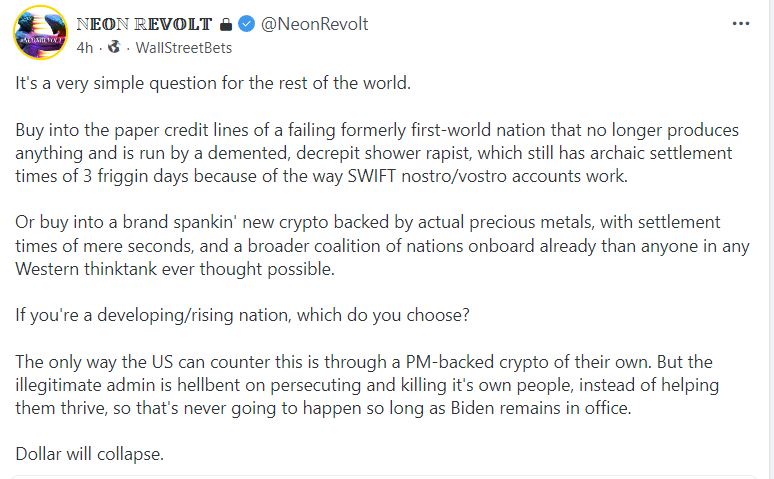Open the Neon Revolt profile avatar

click(x=40, y=33)
